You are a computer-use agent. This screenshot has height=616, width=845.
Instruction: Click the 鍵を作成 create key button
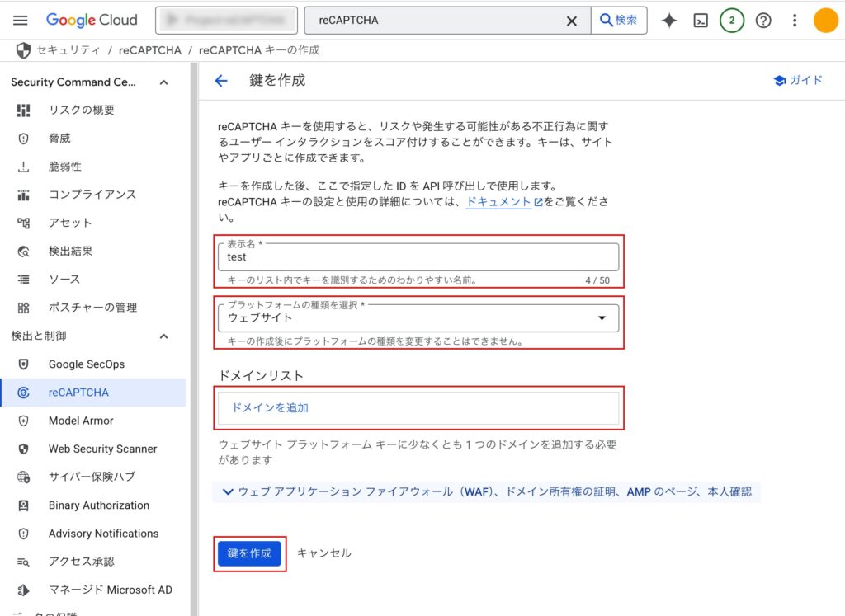[x=249, y=553]
